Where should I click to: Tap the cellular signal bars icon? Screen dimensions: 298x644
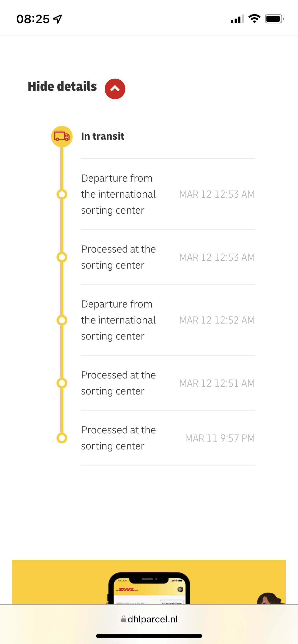(237, 19)
